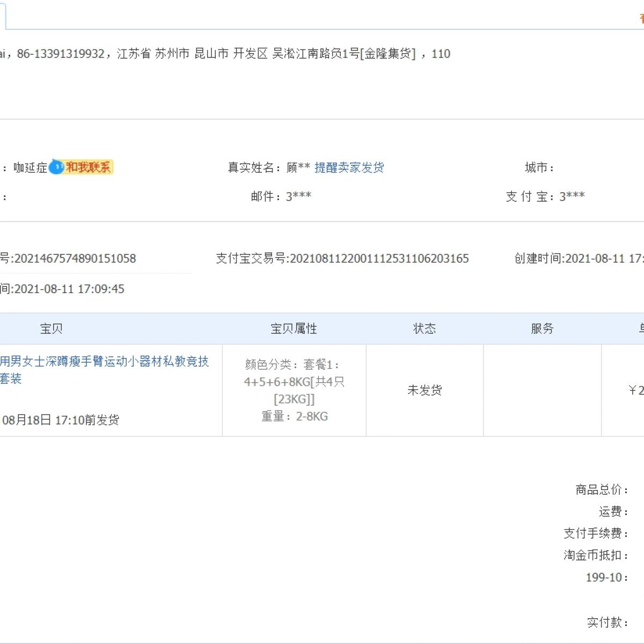Click the 宝贝 column header
The height and width of the screenshot is (644, 644).
pyautogui.click(x=52, y=328)
